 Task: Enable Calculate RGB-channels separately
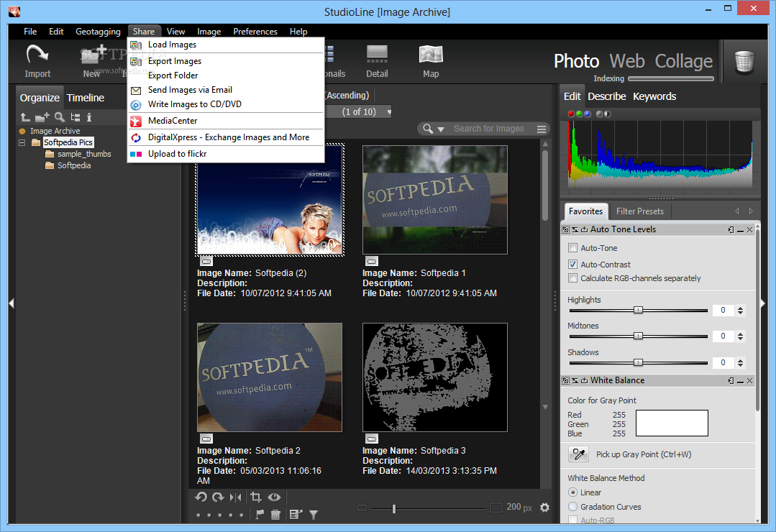(x=572, y=278)
